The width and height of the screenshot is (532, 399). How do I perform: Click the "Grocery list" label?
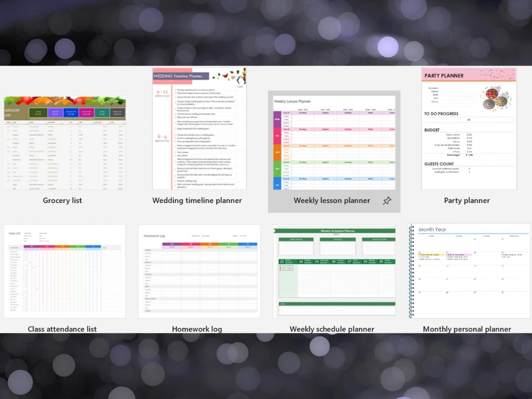pos(62,201)
